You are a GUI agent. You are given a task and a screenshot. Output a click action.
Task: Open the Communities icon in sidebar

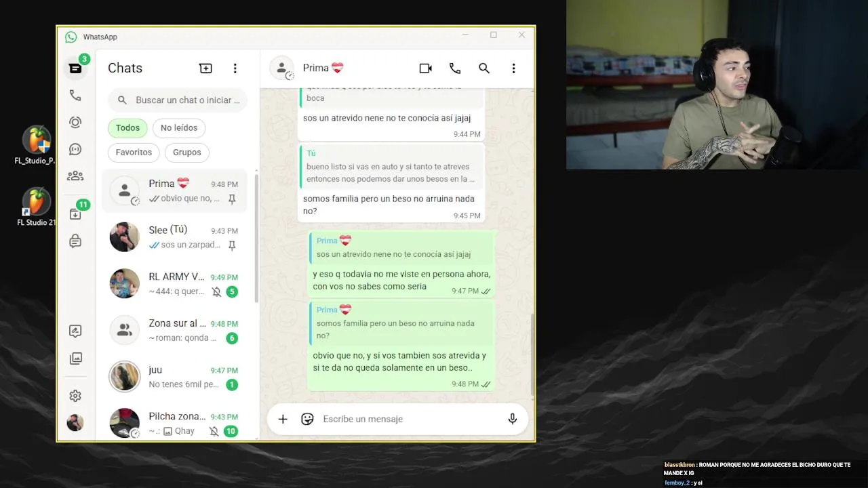(75, 176)
